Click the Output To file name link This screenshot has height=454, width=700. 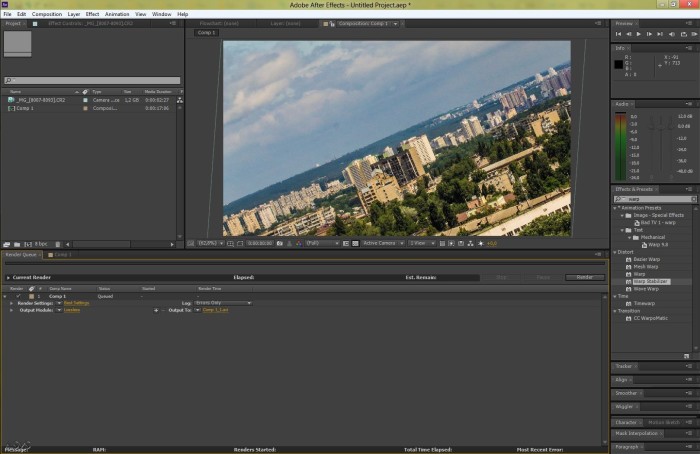tap(216, 310)
